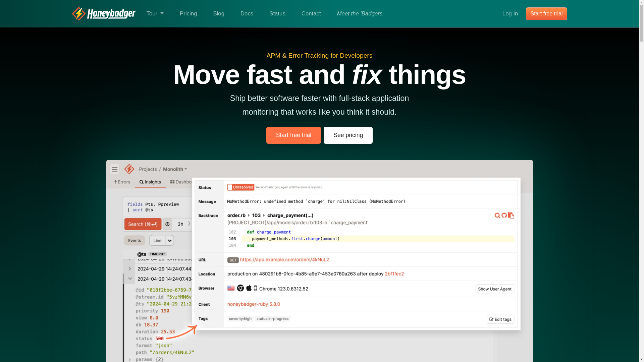Click the clock time-range icon
Viewport: 644px width, 362px height.
coord(167,224)
